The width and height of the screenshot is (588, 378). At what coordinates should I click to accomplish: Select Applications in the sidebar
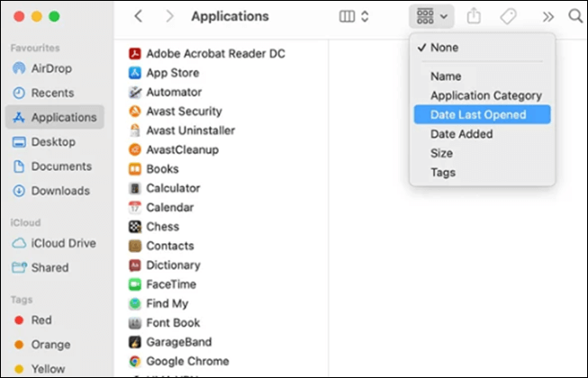pyautogui.click(x=55, y=117)
